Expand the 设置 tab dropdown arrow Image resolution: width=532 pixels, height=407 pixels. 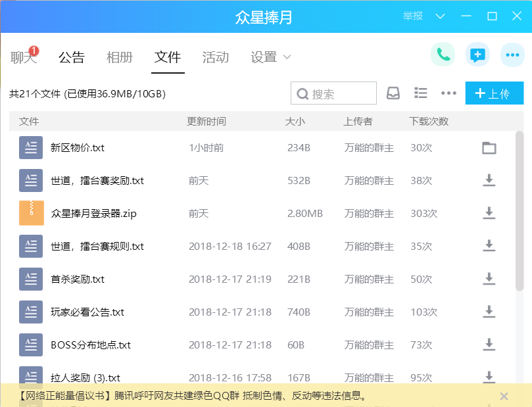pyautogui.click(x=287, y=58)
